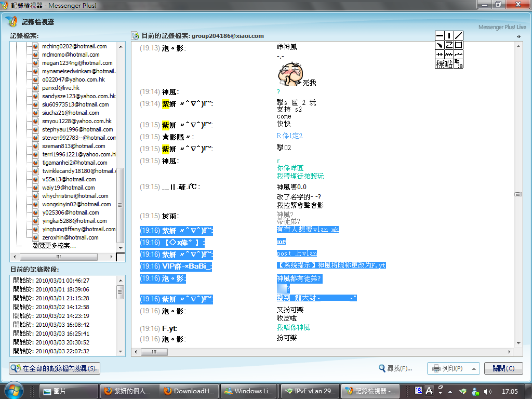Click scroll-down arrow of chat log pane
The height and width of the screenshot is (399, 532).
pyautogui.click(x=518, y=343)
